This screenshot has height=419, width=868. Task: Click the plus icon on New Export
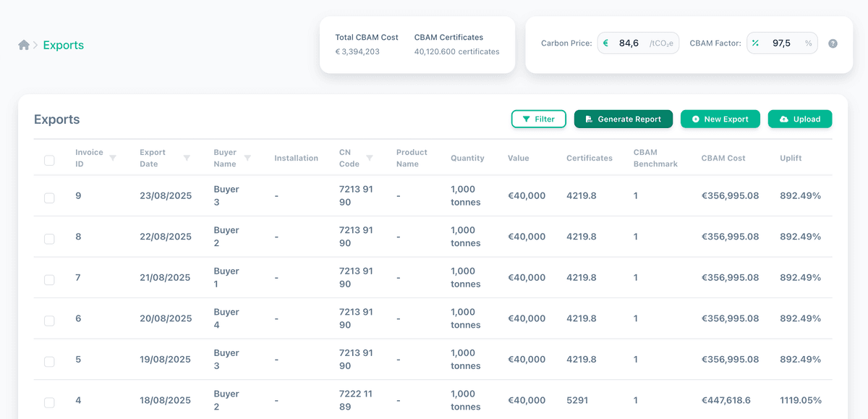pos(694,119)
